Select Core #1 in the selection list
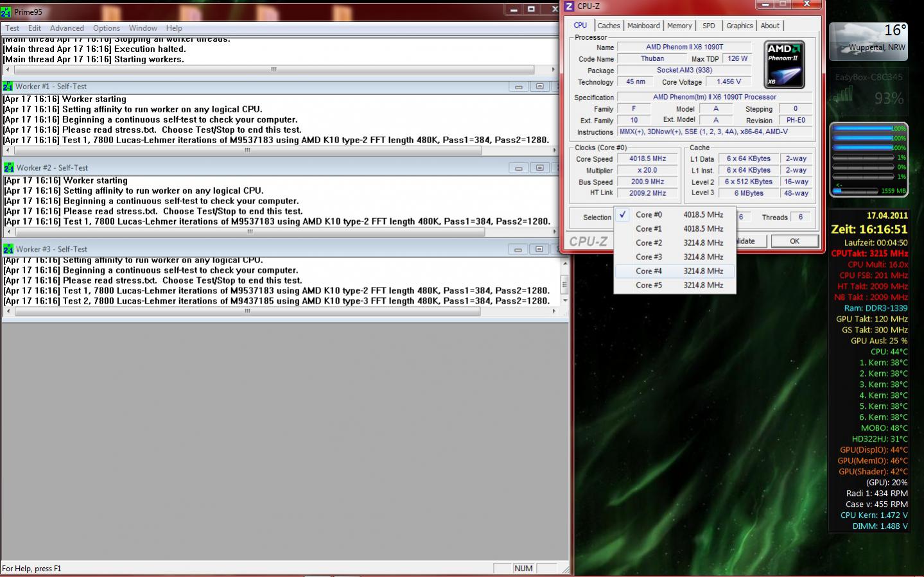 coord(675,228)
